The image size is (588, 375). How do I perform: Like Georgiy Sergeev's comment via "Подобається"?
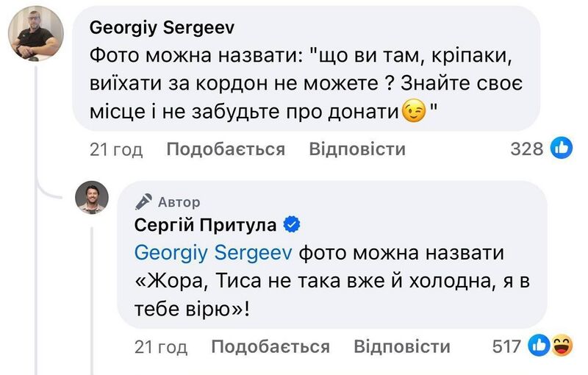[x=226, y=149]
